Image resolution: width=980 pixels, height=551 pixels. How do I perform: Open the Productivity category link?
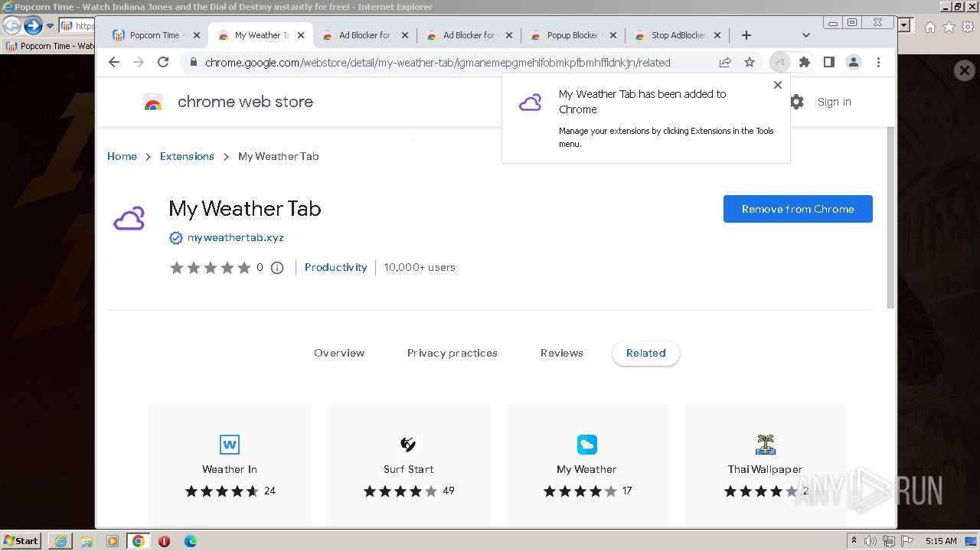click(335, 267)
